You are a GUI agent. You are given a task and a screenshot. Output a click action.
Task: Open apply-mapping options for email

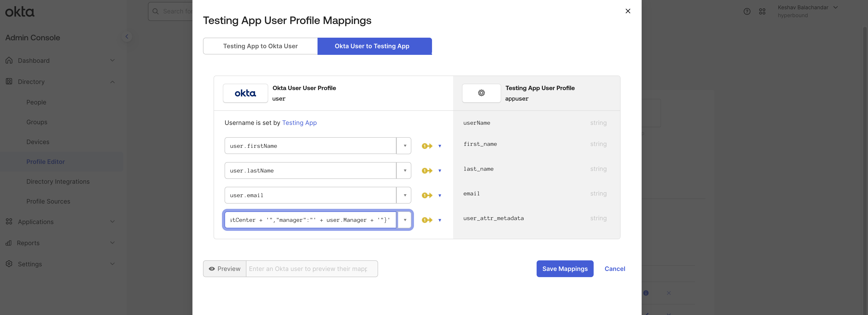click(440, 196)
